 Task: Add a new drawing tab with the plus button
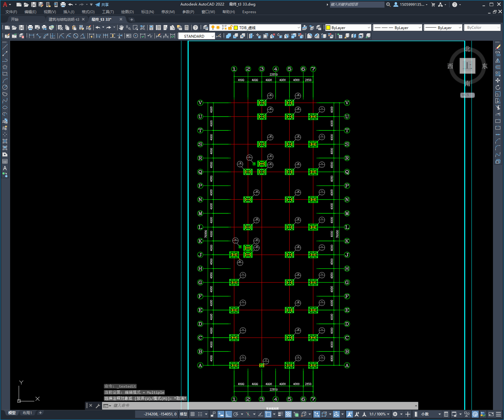132,19
